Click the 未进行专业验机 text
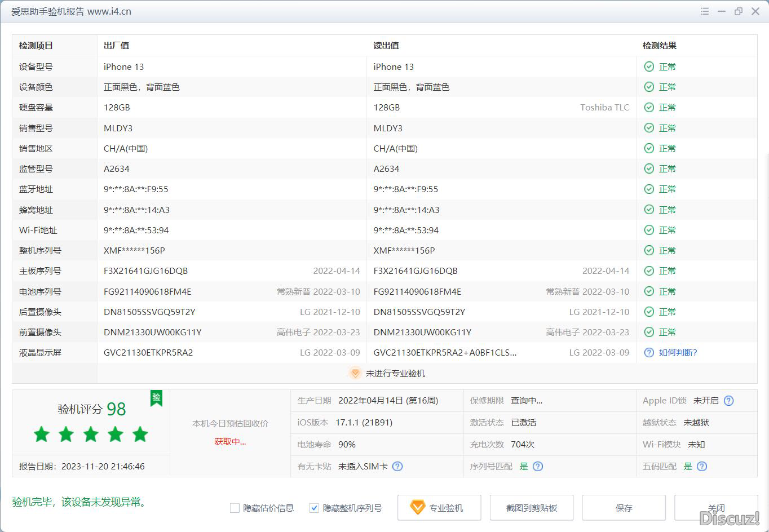This screenshot has width=769, height=532. click(x=395, y=374)
